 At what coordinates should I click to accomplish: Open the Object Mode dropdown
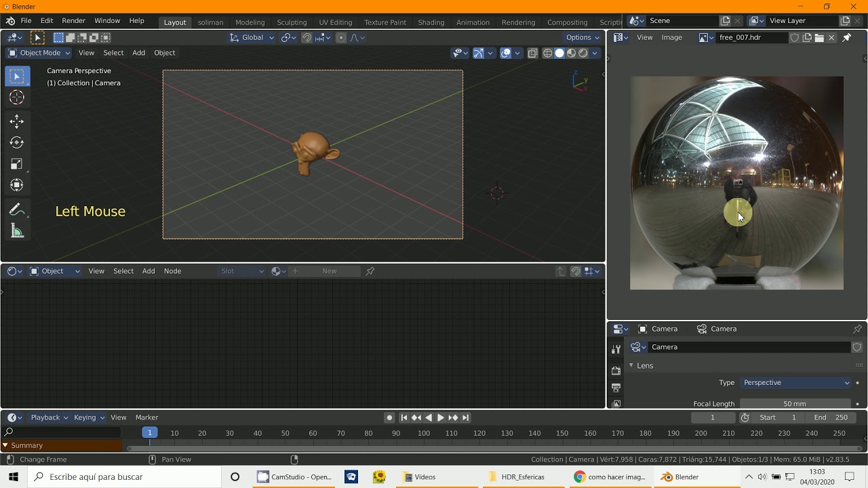(39, 53)
